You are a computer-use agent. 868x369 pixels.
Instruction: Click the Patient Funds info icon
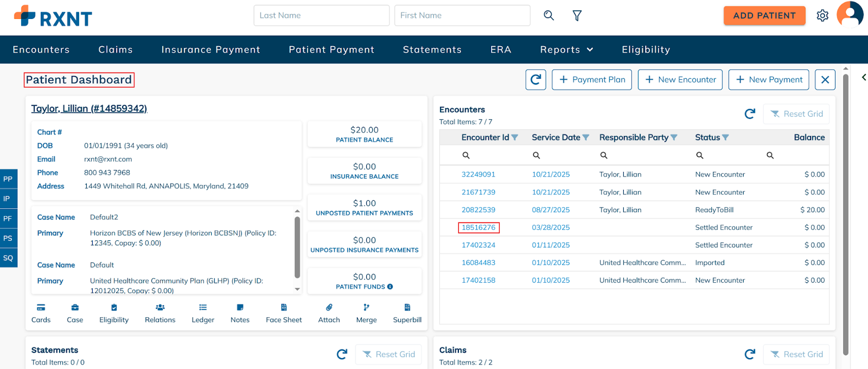[x=390, y=287]
